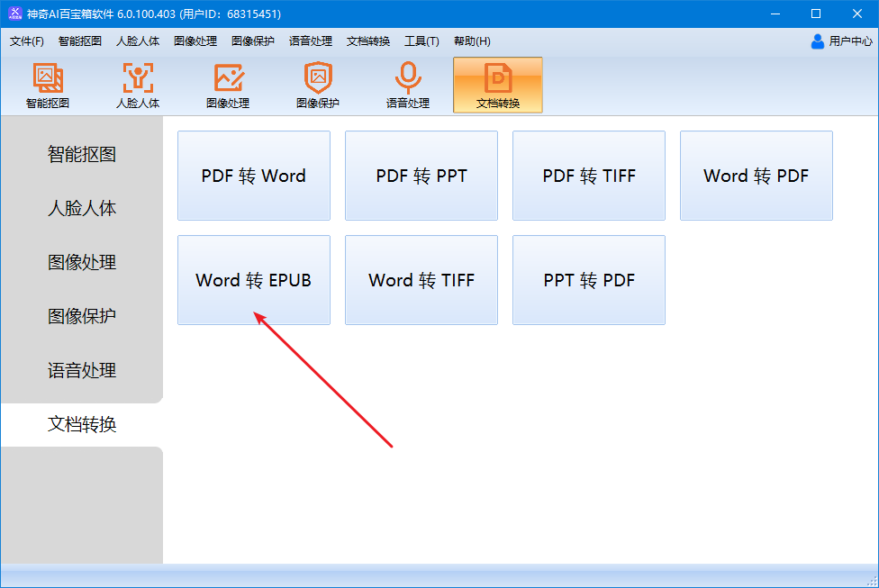Open the 语音处理 menu bar item
The height and width of the screenshot is (588, 879).
click(311, 41)
